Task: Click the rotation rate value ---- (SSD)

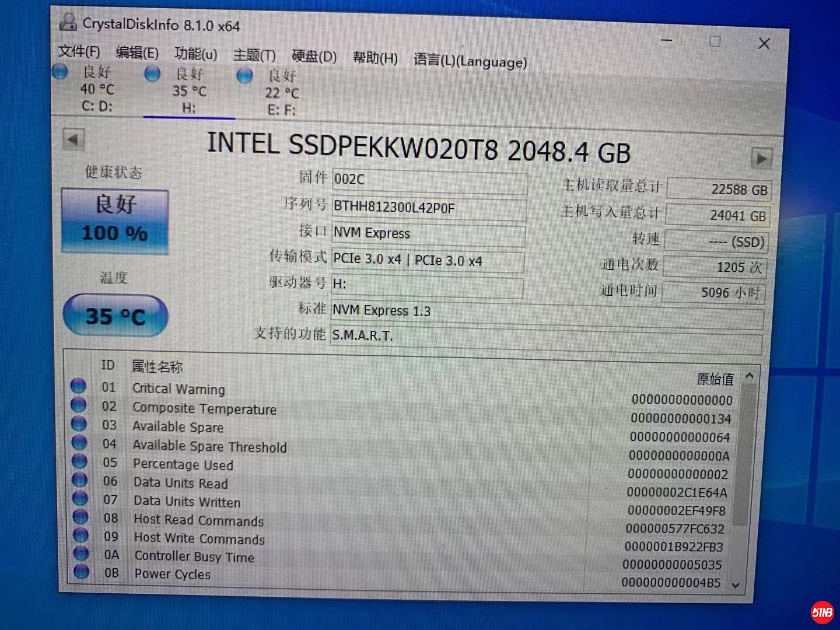Action: (x=716, y=242)
